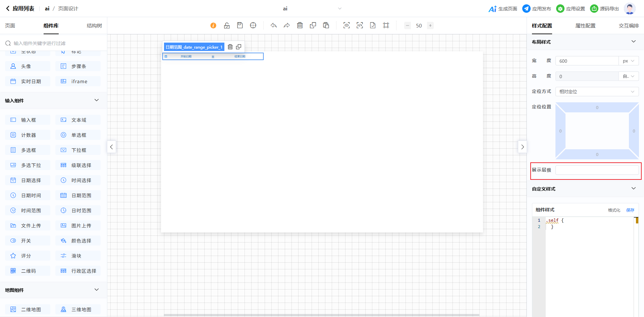Switch to the 属性配置 tab

585,26
